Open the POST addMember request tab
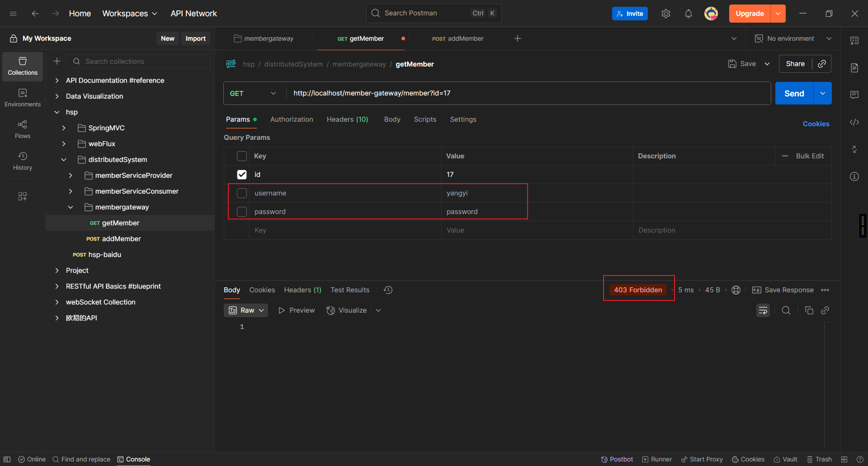The height and width of the screenshot is (466, 868). [x=458, y=38]
